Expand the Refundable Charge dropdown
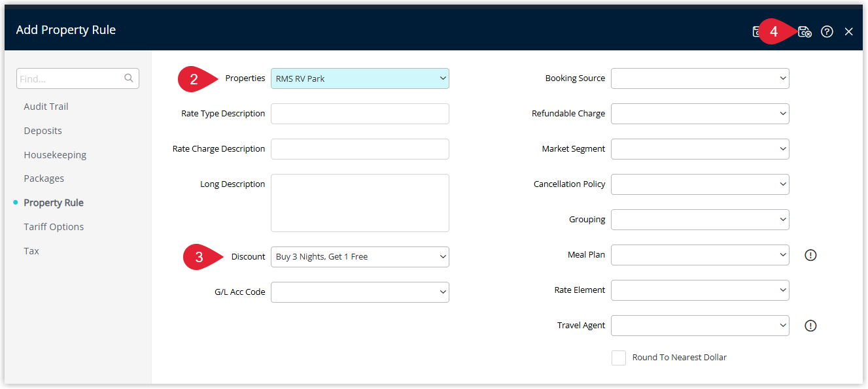This screenshot has width=868, height=389. click(700, 114)
